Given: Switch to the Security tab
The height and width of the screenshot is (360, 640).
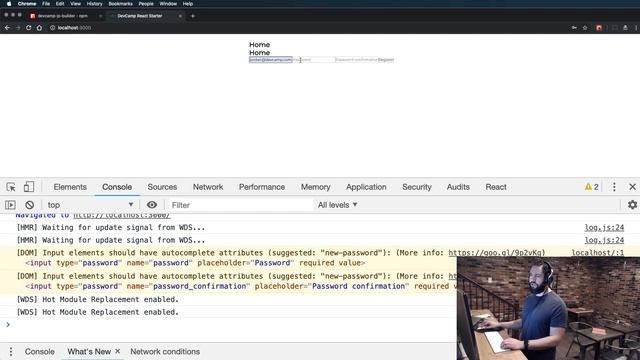Looking at the screenshot, I should click(x=416, y=187).
